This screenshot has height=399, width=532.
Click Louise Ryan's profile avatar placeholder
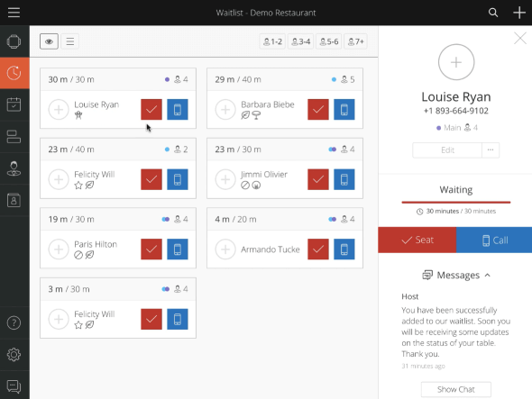[456, 62]
